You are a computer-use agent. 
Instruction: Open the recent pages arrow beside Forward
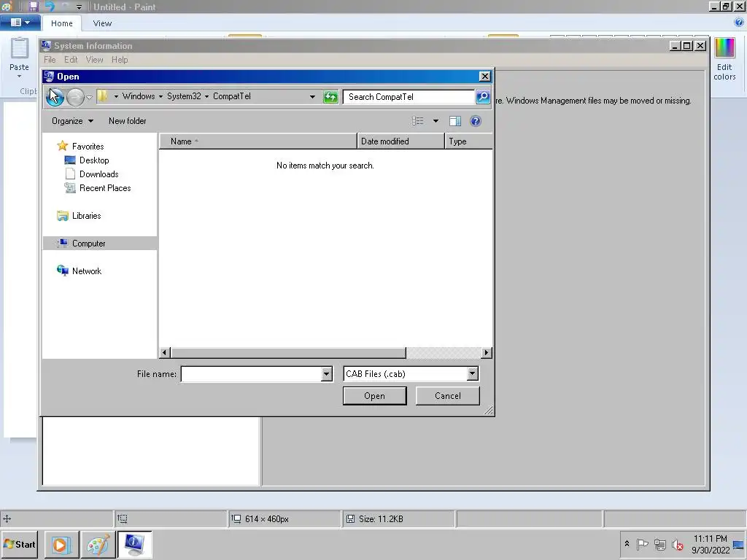click(89, 97)
